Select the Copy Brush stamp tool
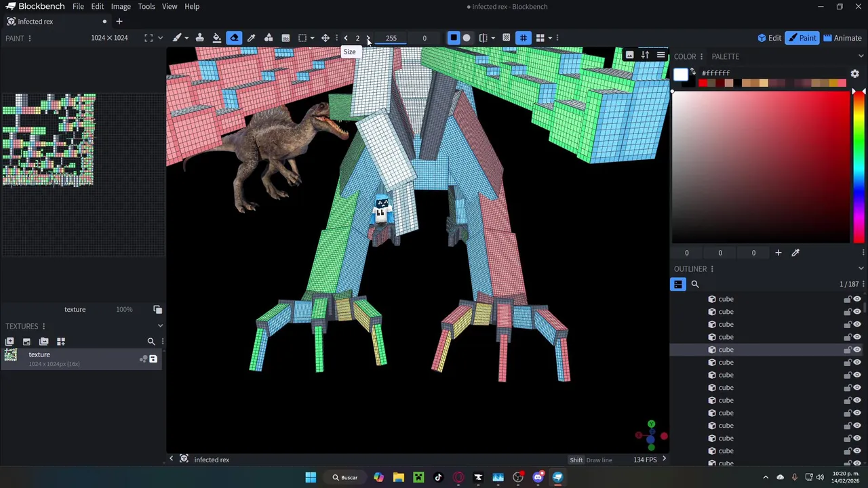The image size is (868, 488). [200, 38]
